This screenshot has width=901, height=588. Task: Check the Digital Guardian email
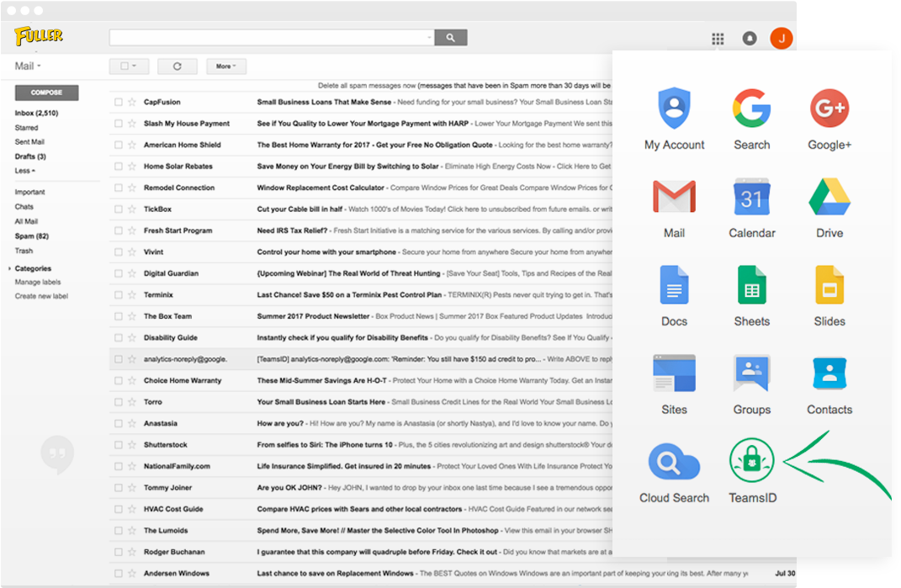coord(119,273)
